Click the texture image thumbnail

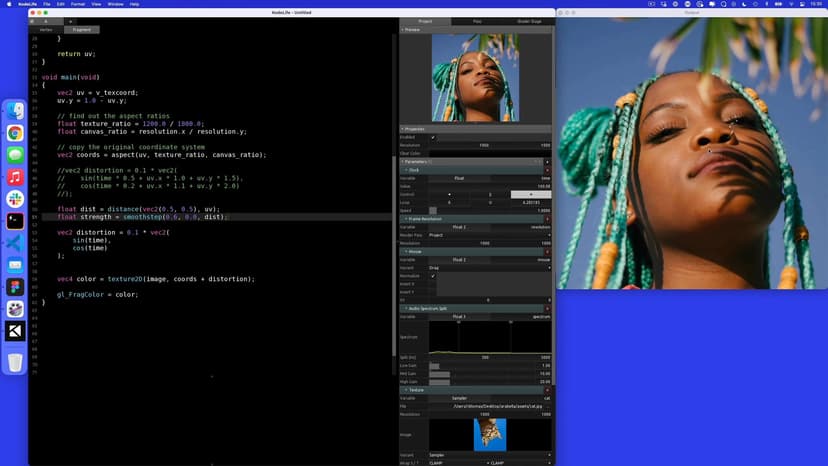[490, 434]
